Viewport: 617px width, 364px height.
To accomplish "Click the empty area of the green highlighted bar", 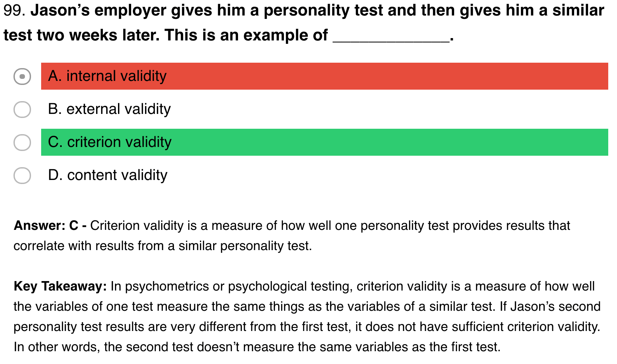I will 388,142.
